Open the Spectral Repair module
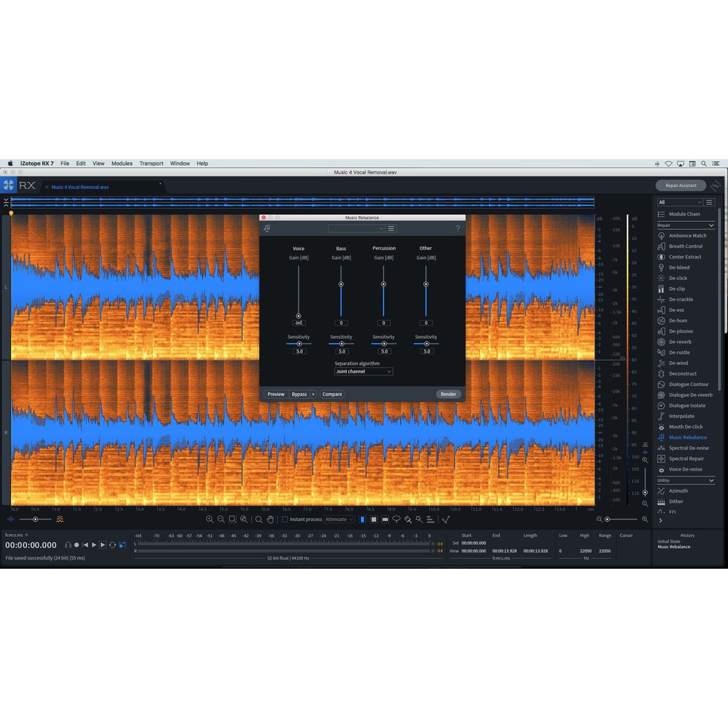 click(685, 459)
